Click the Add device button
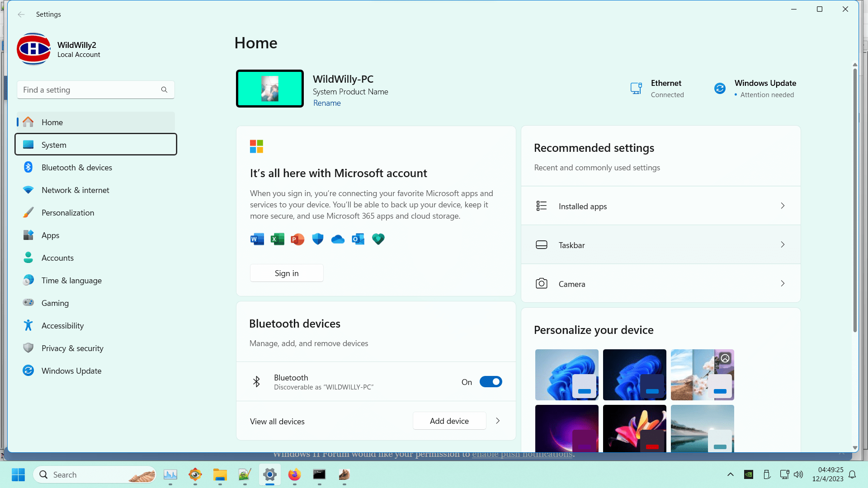Viewport: 868px width, 488px height. 449,421
